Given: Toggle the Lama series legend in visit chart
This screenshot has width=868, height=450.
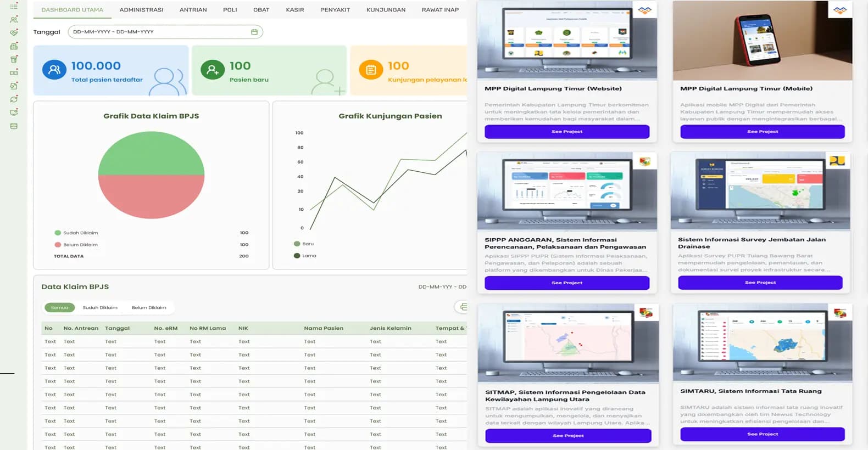Looking at the screenshot, I should [305, 256].
